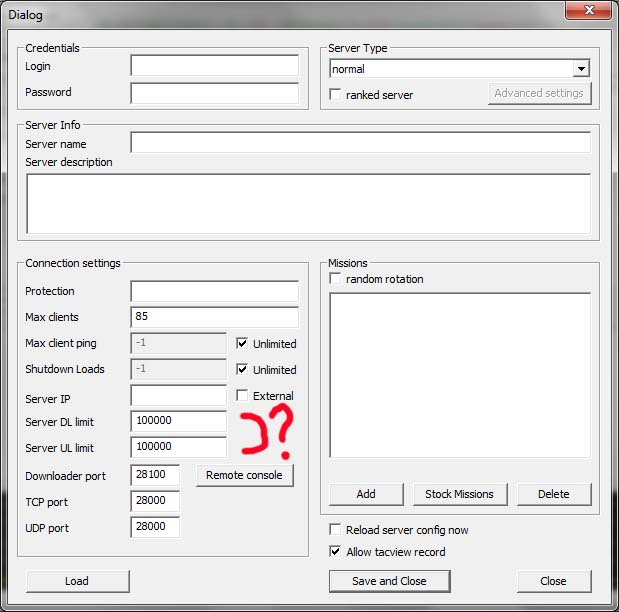The width and height of the screenshot is (619, 612).
Task: Click Save and Close button
Action: (390, 581)
